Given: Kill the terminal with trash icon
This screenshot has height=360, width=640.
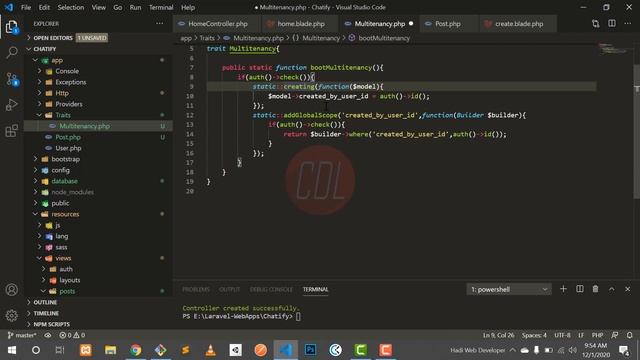Looking at the screenshot, I should click(x=596, y=289).
